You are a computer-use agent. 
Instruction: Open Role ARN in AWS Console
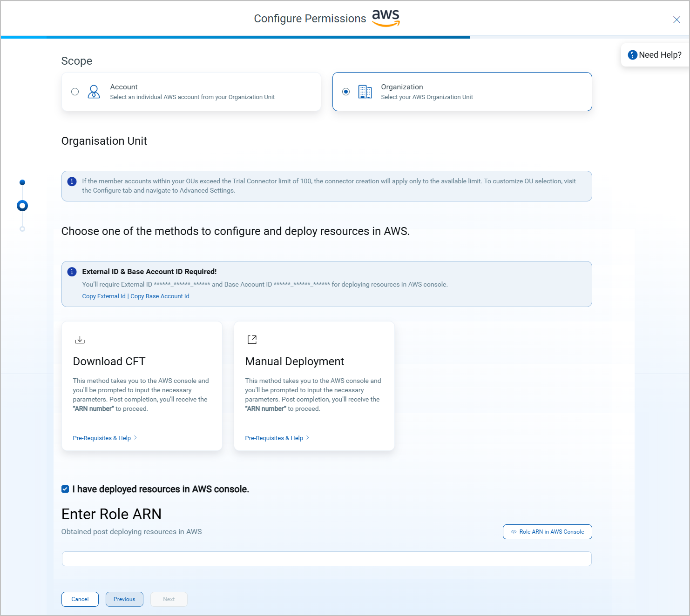coord(547,531)
